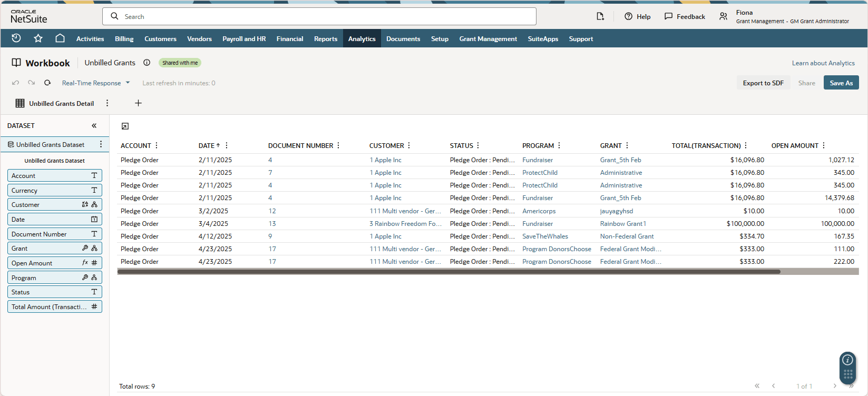
Task: Open the STATUS column options menu
Action: pyautogui.click(x=478, y=145)
